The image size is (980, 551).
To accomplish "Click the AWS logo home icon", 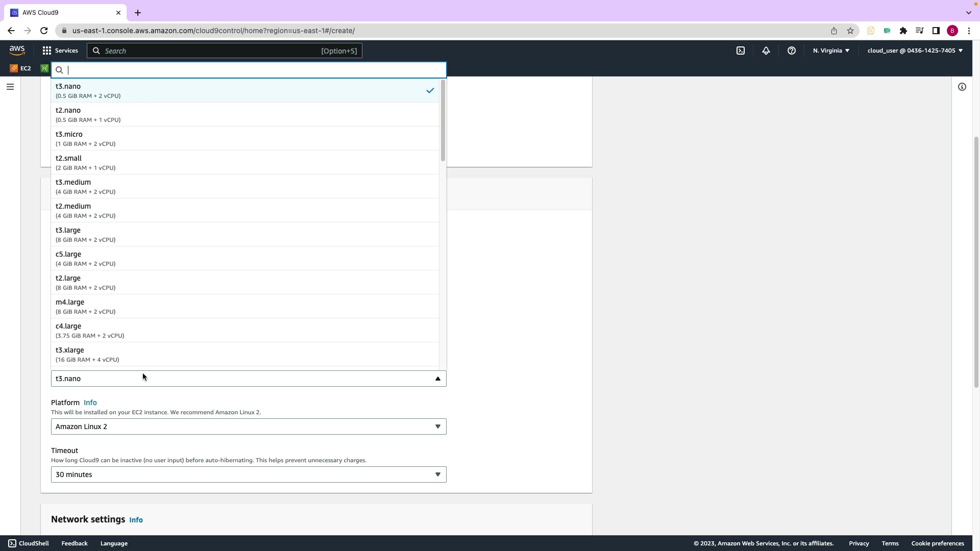I will click(x=17, y=50).
